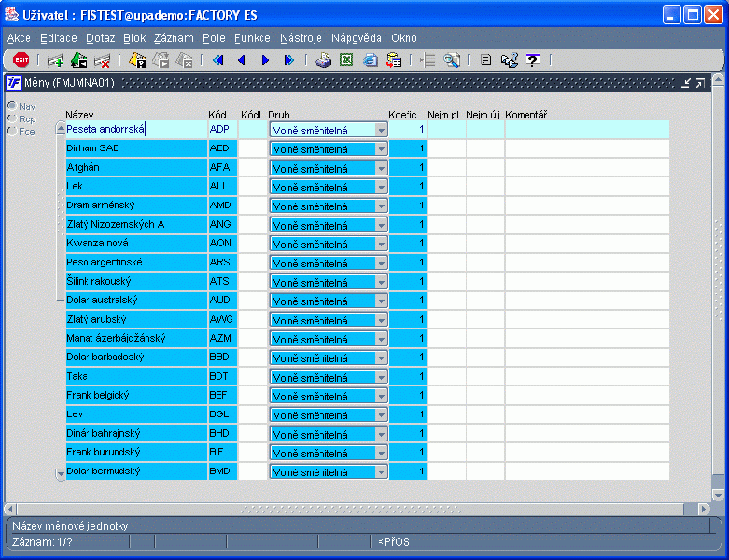The image size is (729, 560).
Task: Open the Okno menu
Action: 404,38
